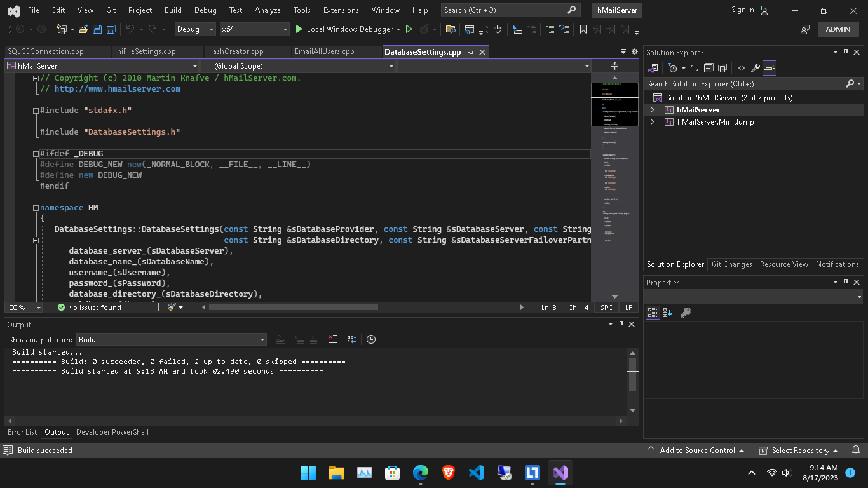Expand the hMailServer project node
The width and height of the screenshot is (868, 488).
point(651,109)
